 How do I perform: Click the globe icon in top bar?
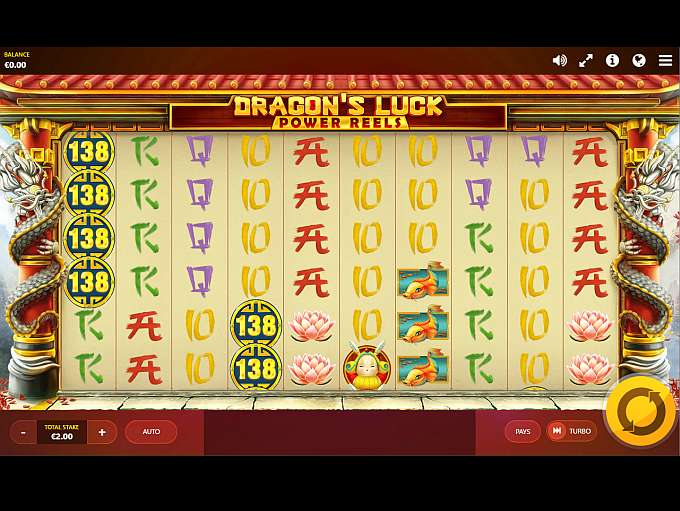(639, 60)
